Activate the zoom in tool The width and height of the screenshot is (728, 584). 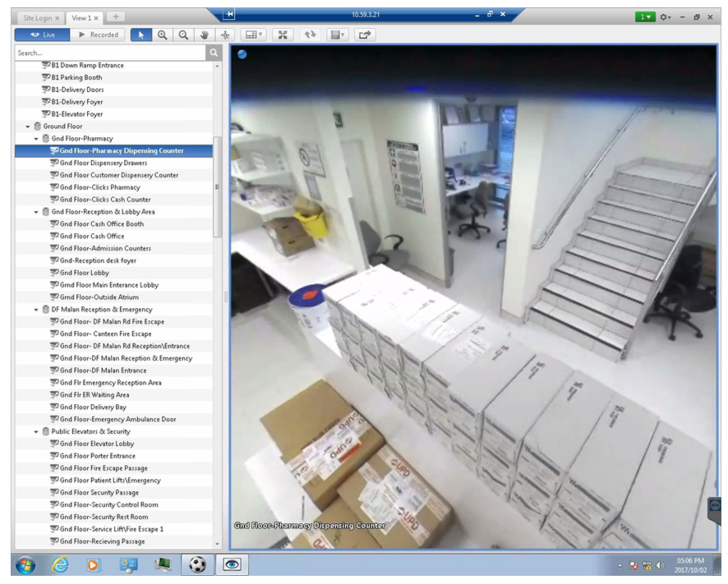(162, 34)
